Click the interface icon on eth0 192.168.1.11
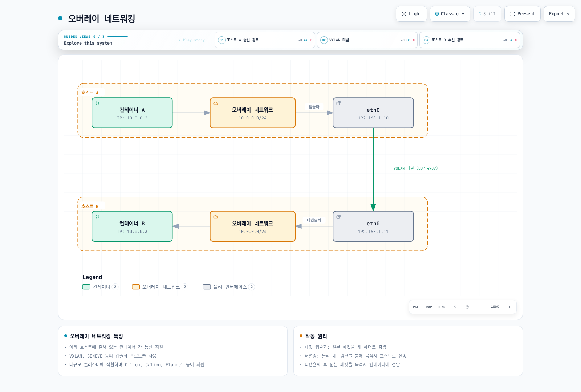581x392 pixels. 338,217
